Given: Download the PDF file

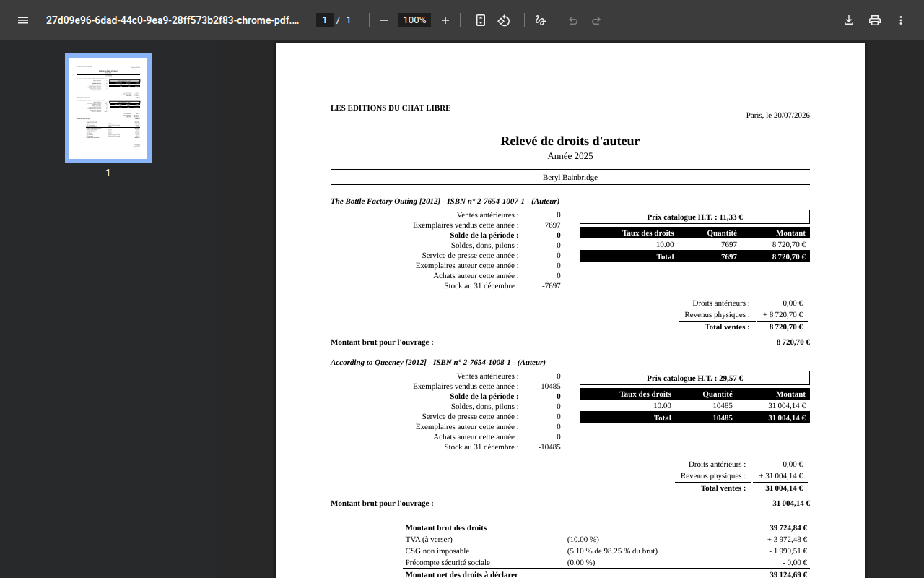Looking at the screenshot, I should click(x=849, y=20).
